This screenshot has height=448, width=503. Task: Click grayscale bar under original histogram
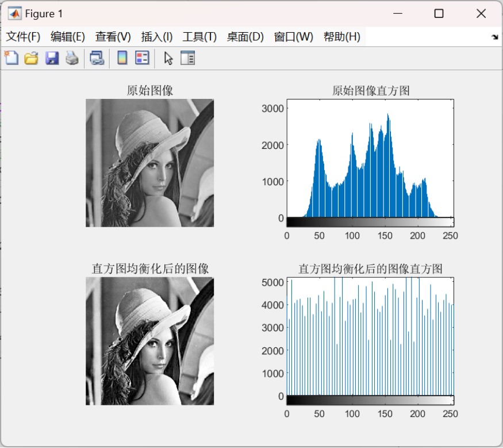tap(370, 222)
